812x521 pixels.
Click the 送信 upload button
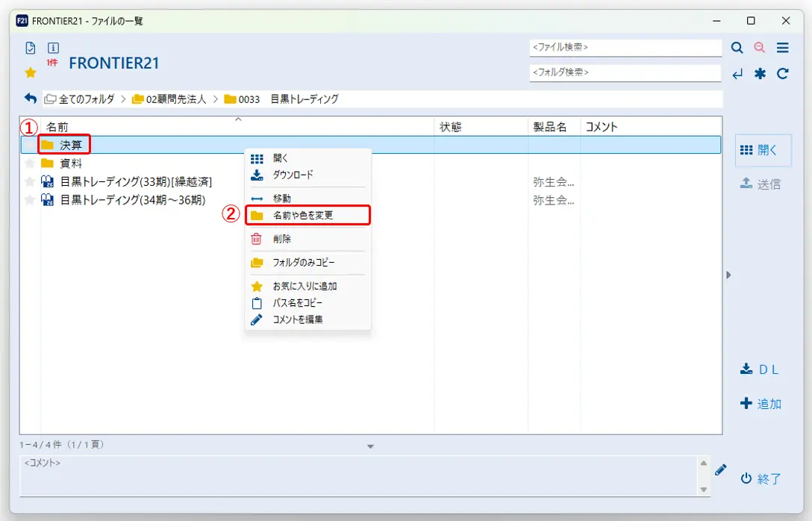[x=760, y=184]
